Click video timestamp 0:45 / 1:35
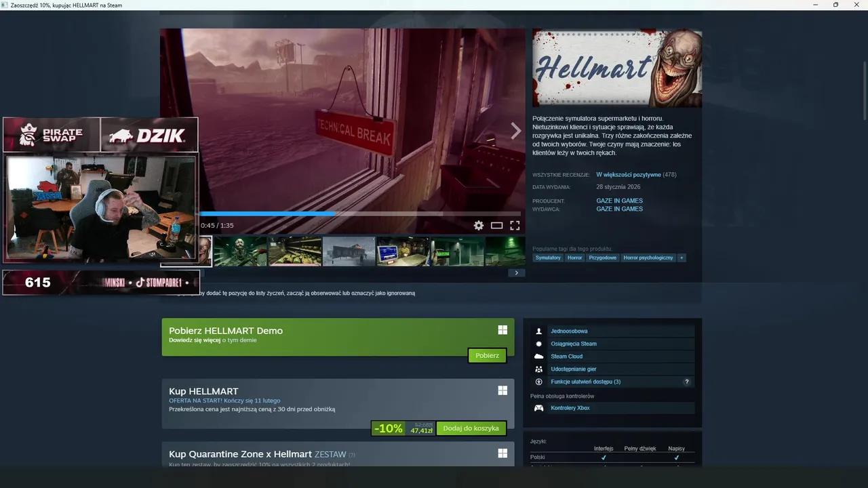The width and height of the screenshot is (868, 488). [x=217, y=226]
